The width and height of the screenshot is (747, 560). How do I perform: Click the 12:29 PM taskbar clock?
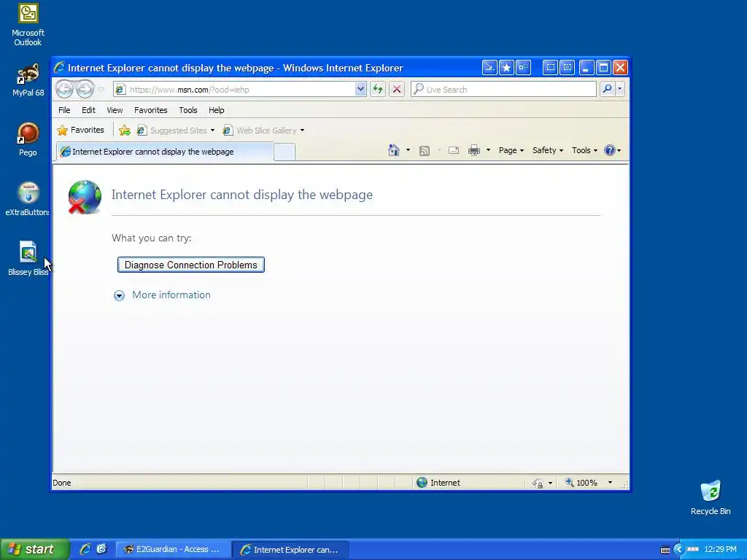pos(720,550)
